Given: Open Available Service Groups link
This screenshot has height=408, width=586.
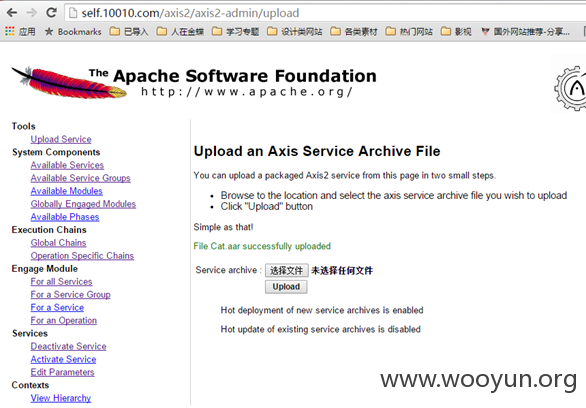Looking at the screenshot, I should pos(80,178).
